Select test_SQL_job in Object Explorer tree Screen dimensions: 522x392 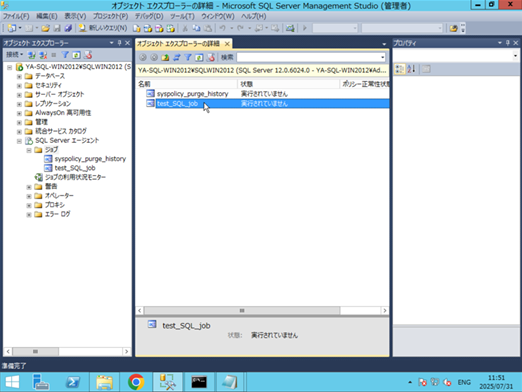75,168
